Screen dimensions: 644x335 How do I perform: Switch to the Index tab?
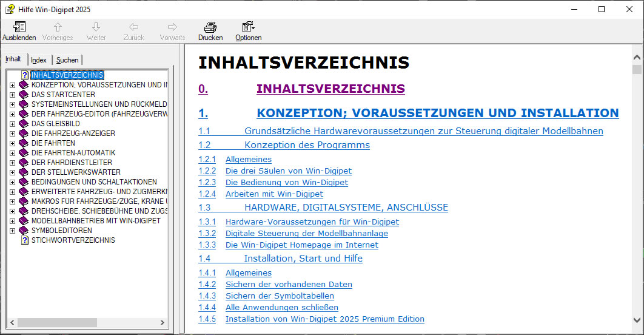coord(39,60)
